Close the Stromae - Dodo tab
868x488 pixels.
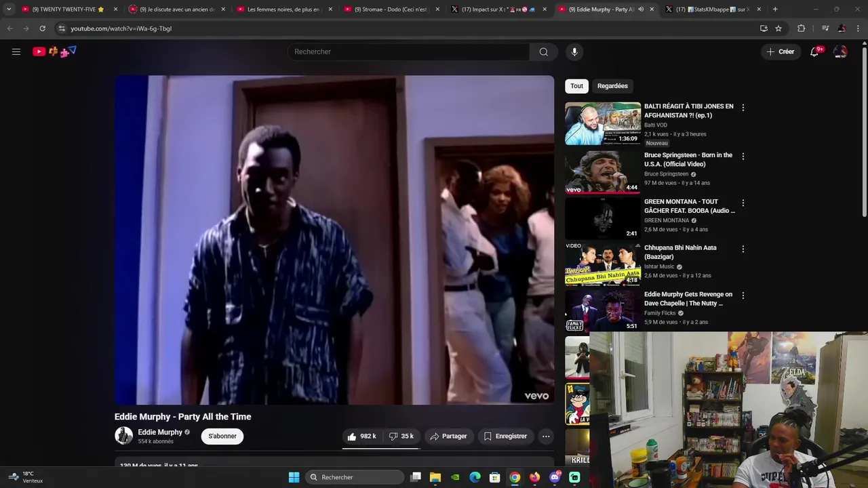437,9
